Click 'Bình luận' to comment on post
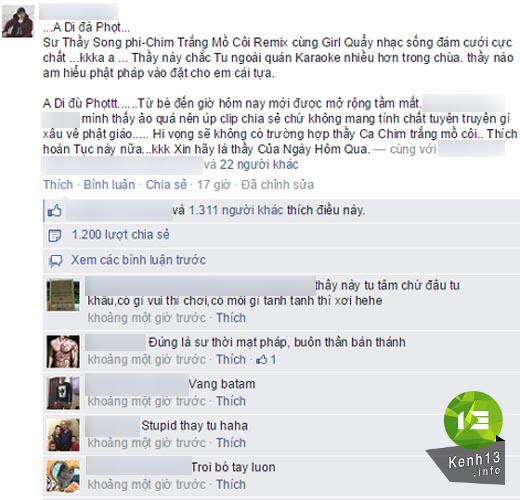Viewport: 520px width, 500px height. [109, 185]
